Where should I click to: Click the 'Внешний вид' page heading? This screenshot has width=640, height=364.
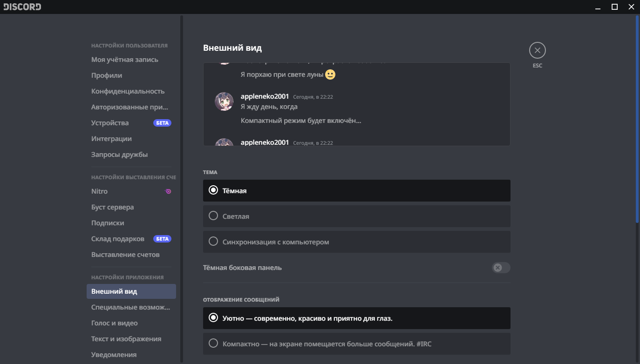pyautogui.click(x=232, y=48)
